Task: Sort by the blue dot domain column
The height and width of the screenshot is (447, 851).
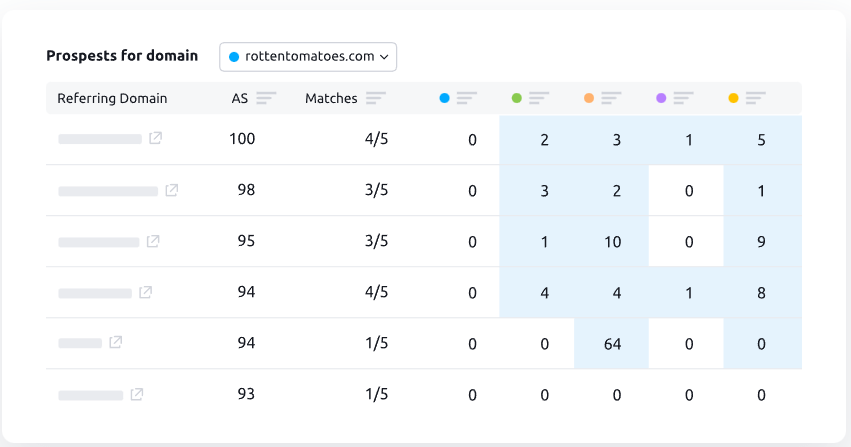Action: coord(467,98)
